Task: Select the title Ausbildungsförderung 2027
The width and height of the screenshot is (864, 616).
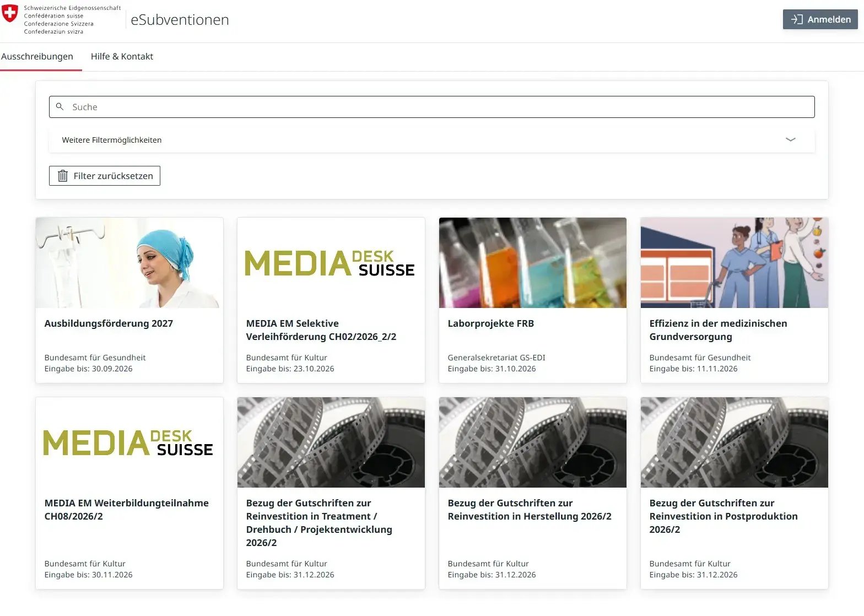Action: click(x=109, y=323)
